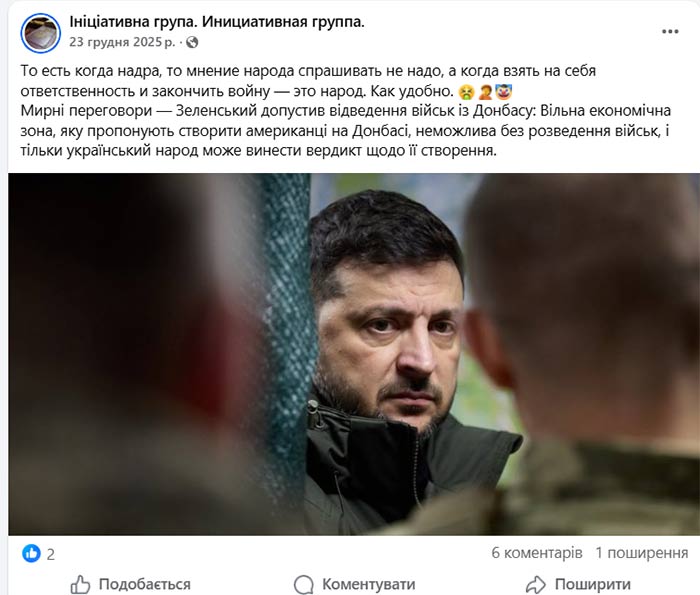700x595 pixels.
Task: Click the facepalm emoji in the post
Action: tap(485, 92)
